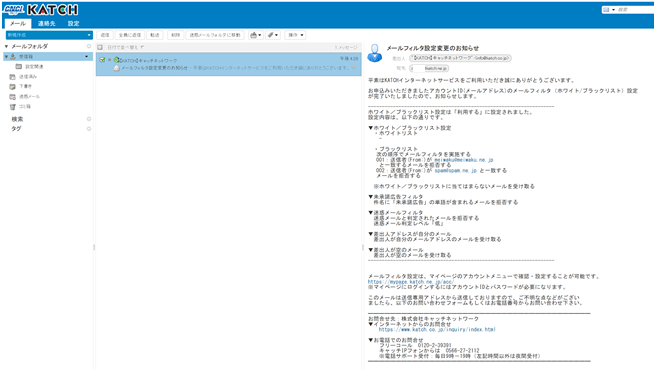Open the 受信箱 folder options arrow
Screen dimensions: 660x370
(x=87, y=56)
